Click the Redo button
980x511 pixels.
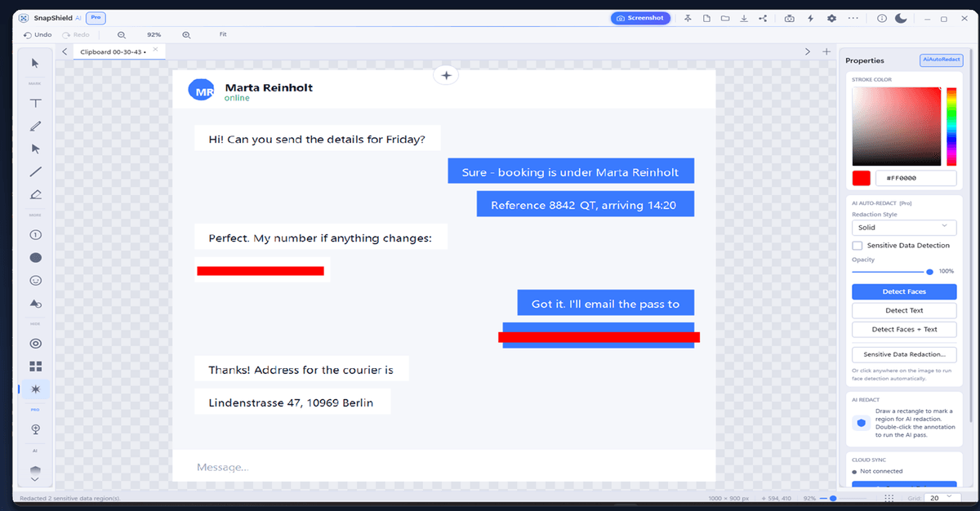[x=76, y=35]
